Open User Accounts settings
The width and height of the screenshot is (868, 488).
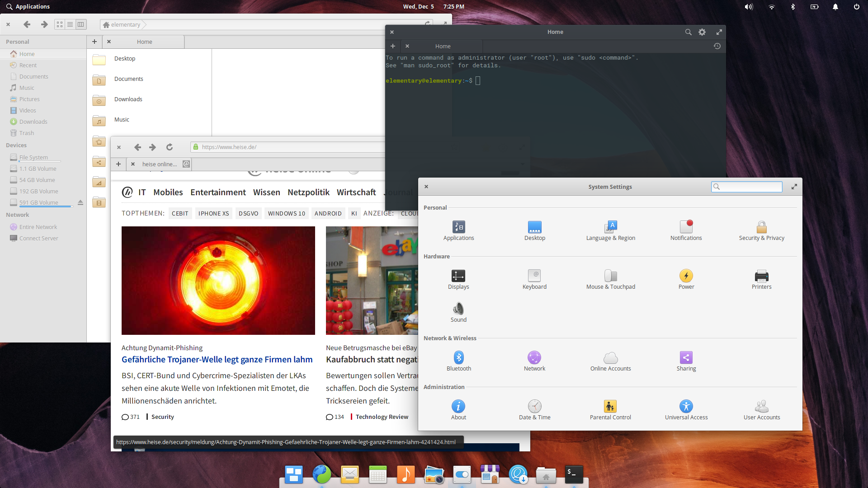[x=761, y=410]
